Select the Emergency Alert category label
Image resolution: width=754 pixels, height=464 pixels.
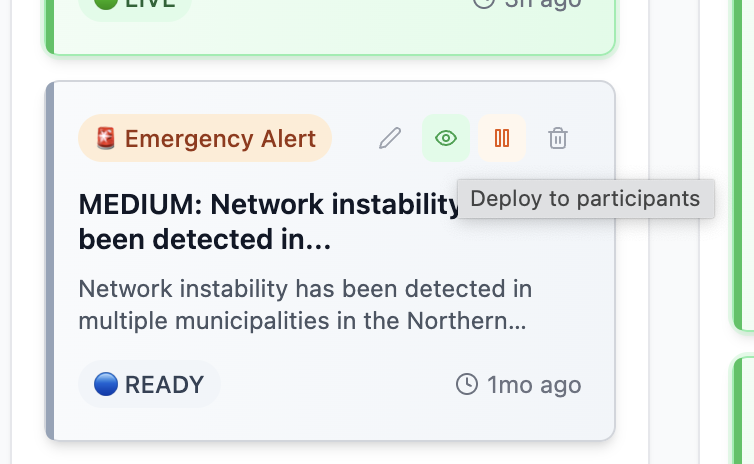coord(220,139)
